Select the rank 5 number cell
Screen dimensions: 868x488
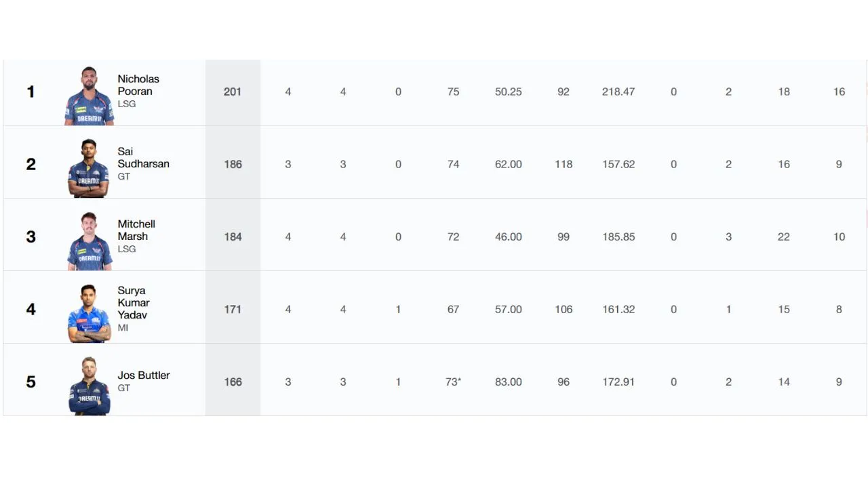[31, 382]
